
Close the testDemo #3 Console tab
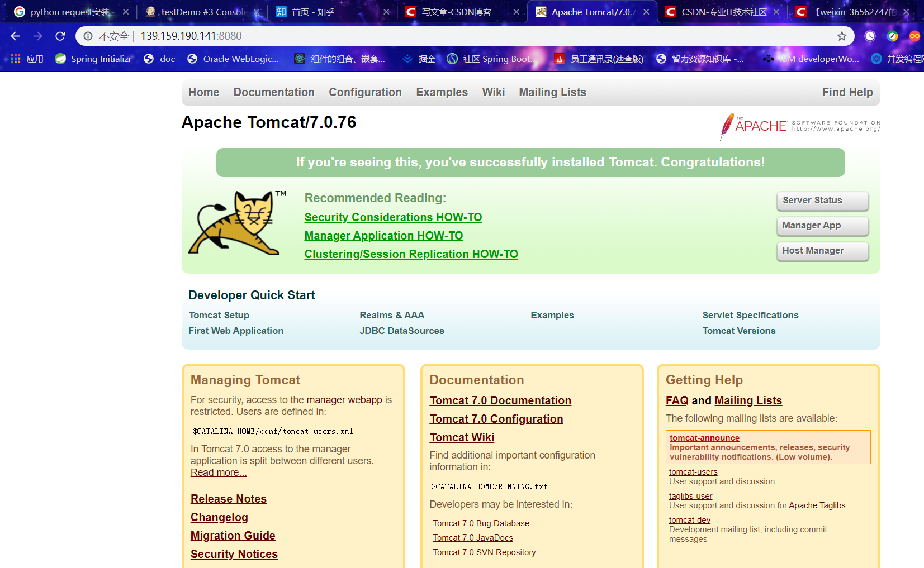[256, 12]
